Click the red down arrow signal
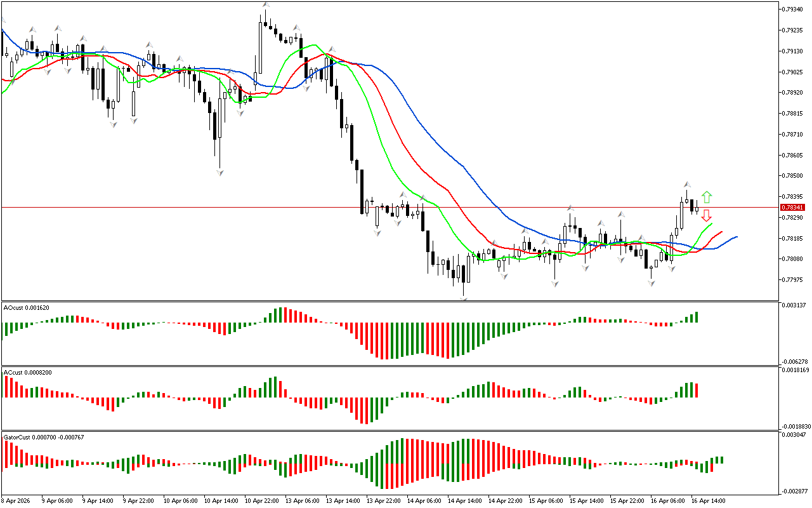 (706, 215)
